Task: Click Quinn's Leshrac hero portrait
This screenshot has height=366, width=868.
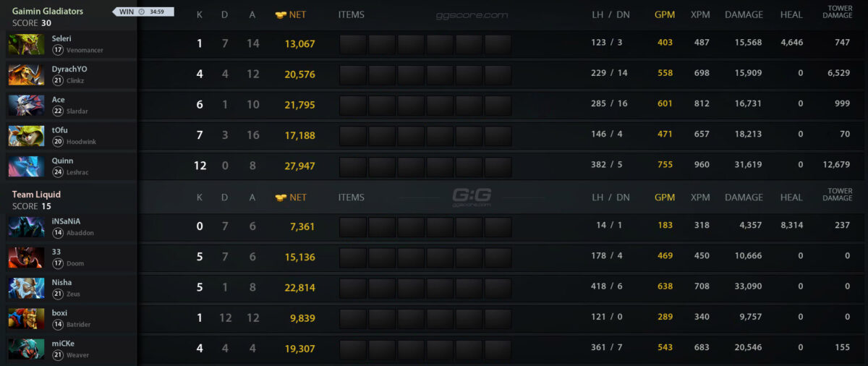Action: pos(26,166)
